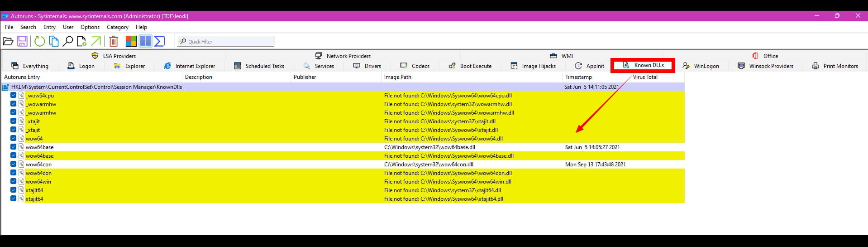Click path 'C:\Windows\system32\wow64con.dll'

tap(429, 165)
